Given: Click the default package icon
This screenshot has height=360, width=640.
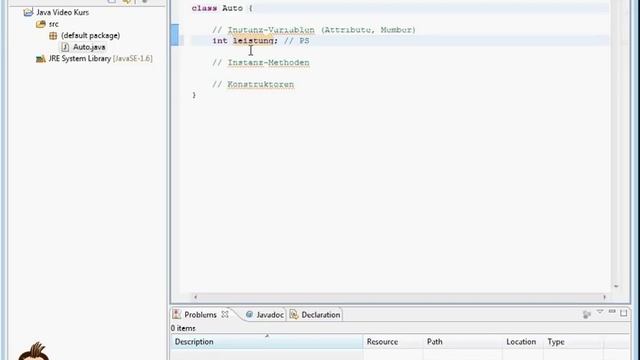Looking at the screenshot, I should coord(53,36).
